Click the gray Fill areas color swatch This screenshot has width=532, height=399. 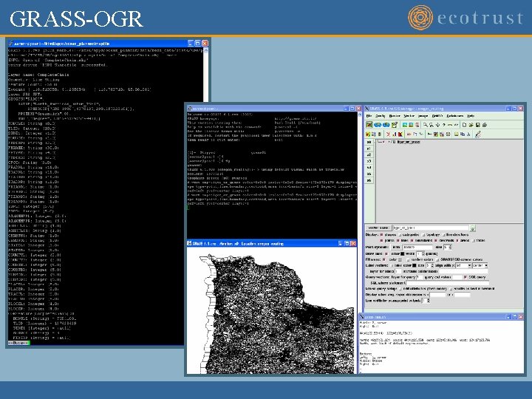400,259
